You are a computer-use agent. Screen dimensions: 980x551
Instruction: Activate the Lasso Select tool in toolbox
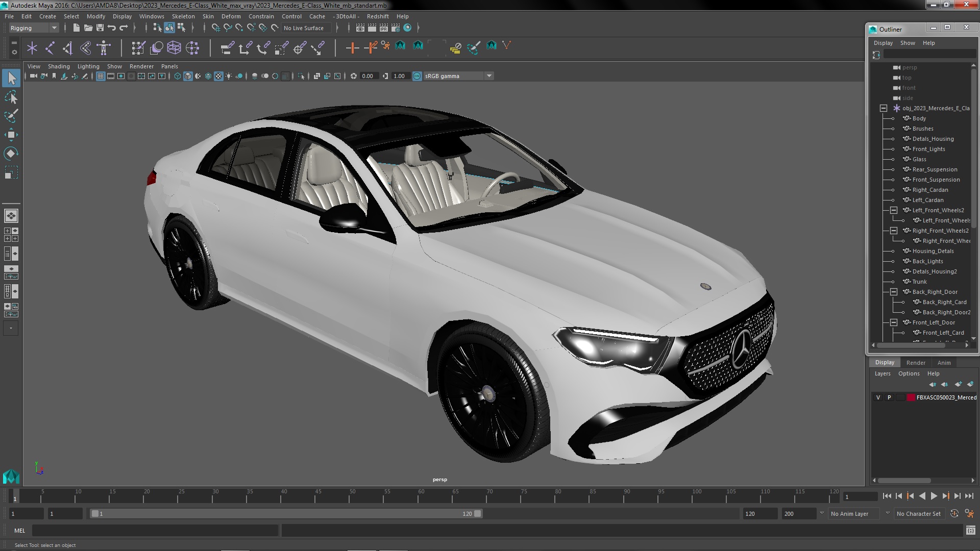coord(11,97)
